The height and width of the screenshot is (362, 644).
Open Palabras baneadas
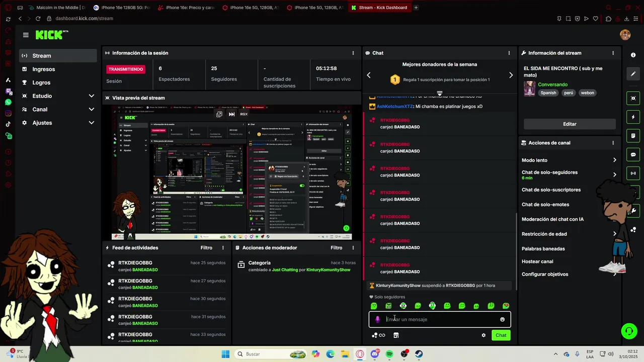point(543,249)
